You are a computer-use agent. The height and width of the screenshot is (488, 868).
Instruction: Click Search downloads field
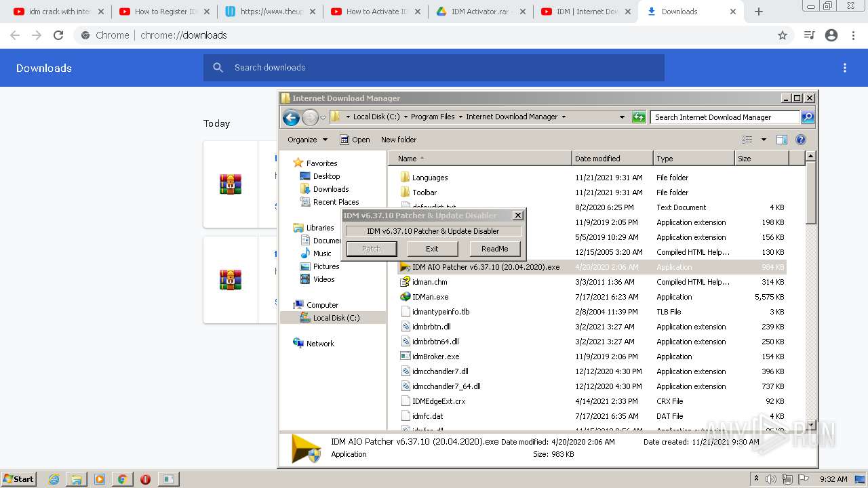pos(434,68)
